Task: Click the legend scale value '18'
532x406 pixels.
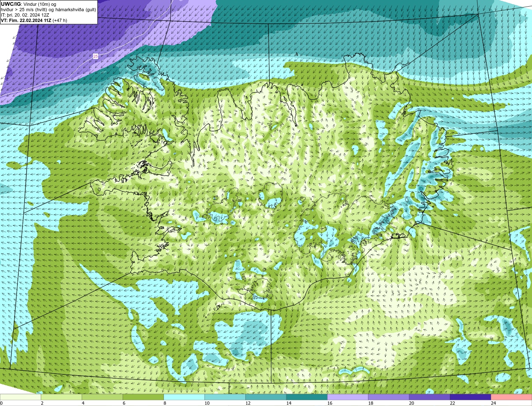Action: click(371, 403)
